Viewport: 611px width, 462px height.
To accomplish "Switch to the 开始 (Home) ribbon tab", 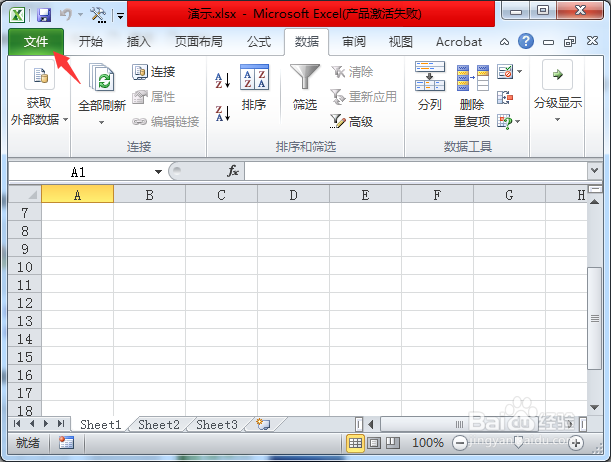I will (91, 41).
